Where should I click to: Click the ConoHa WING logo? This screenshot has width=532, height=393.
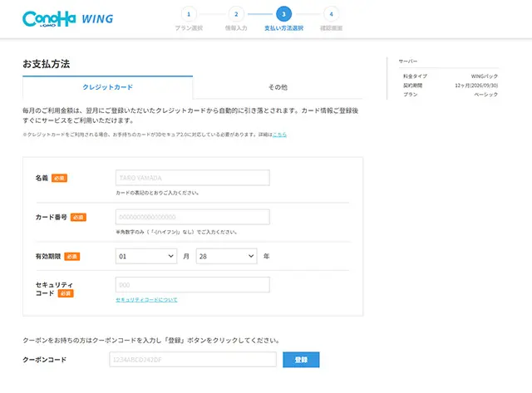tap(68, 19)
